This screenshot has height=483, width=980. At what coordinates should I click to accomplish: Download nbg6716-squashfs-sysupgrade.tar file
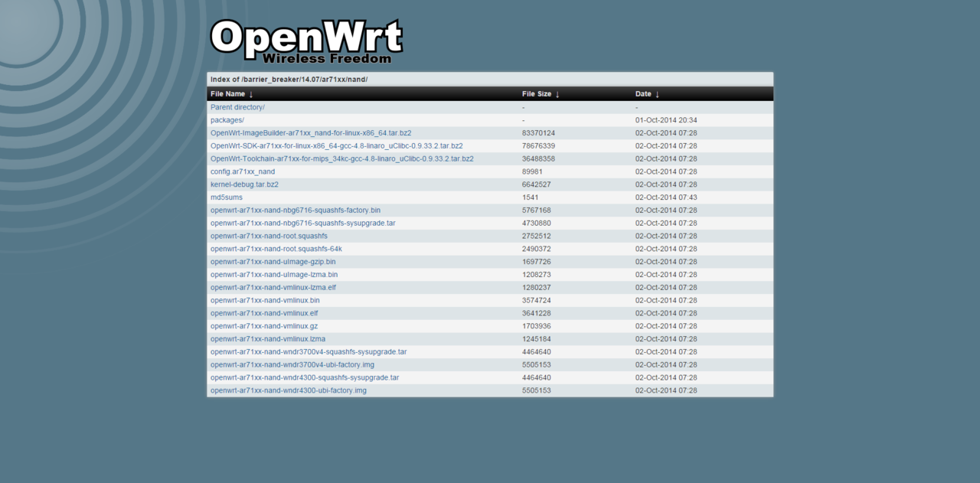point(303,224)
